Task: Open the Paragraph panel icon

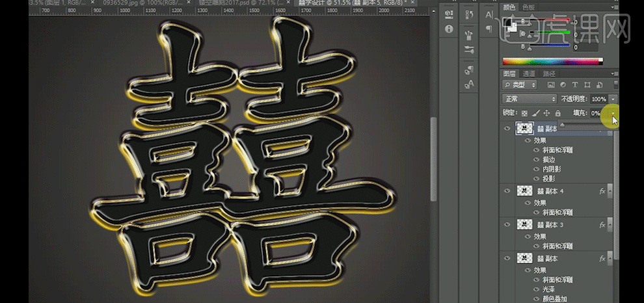Action: click(x=489, y=29)
